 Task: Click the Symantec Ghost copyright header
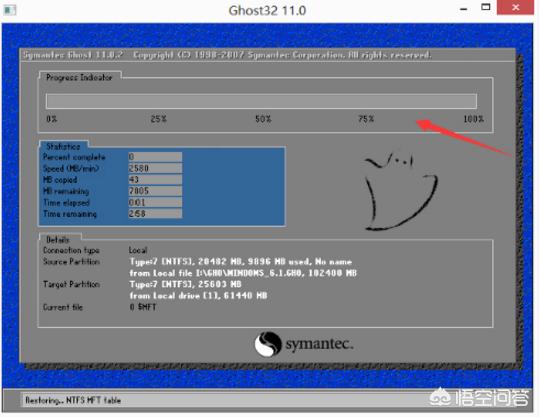227,55
